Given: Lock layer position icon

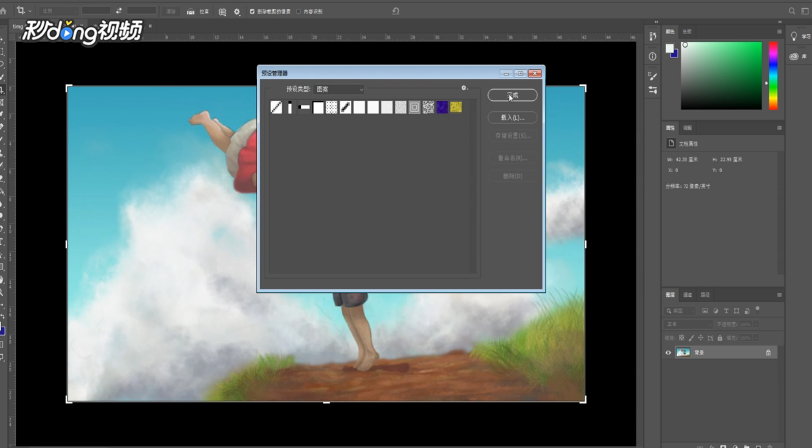Looking at the screenshot, I should 701,338.
